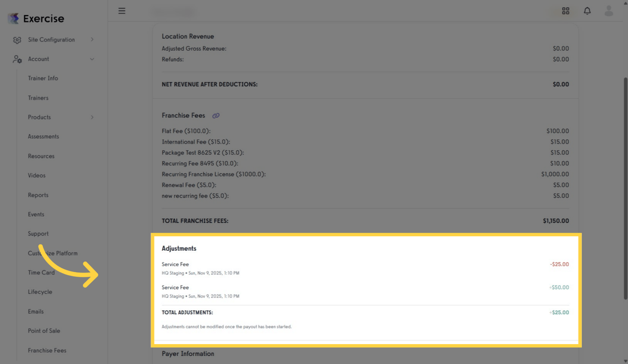628x364 pixels.
Task: Toggle the hamburger menu icon
Action: [122, 10]
